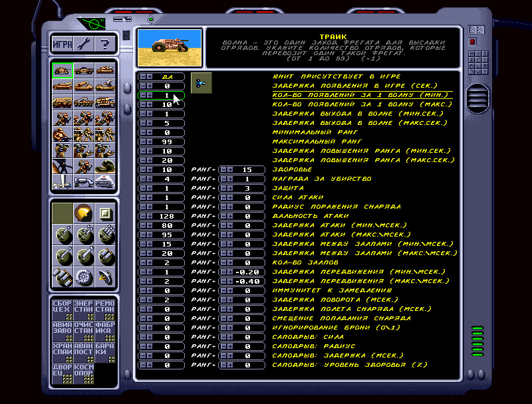Click minus on the ДА unit-present row
Image resolution: width=532 pixels, height=404 pixels.
point(143,76)
